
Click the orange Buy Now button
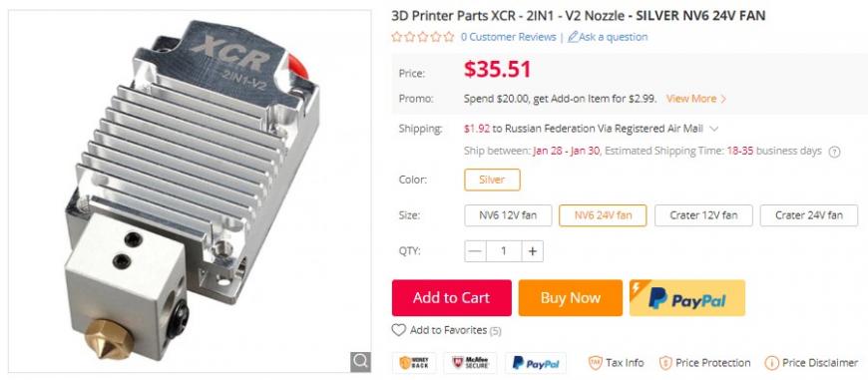click(x=570, y=297)
